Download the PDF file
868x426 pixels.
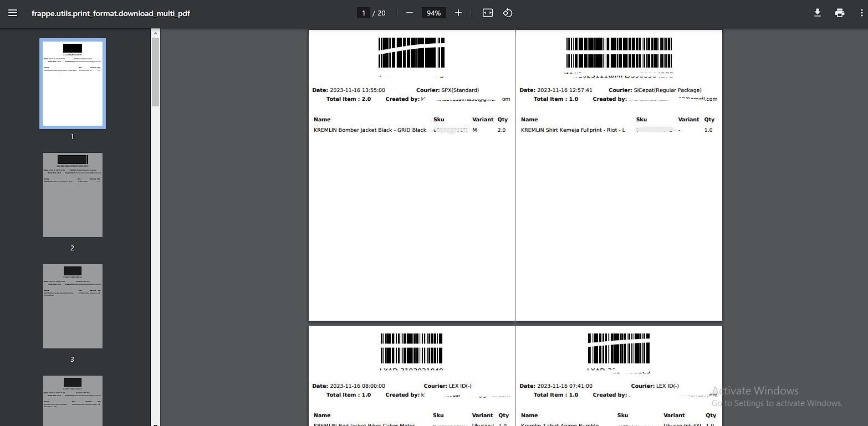pyautogui.click(x=817, y=13)
